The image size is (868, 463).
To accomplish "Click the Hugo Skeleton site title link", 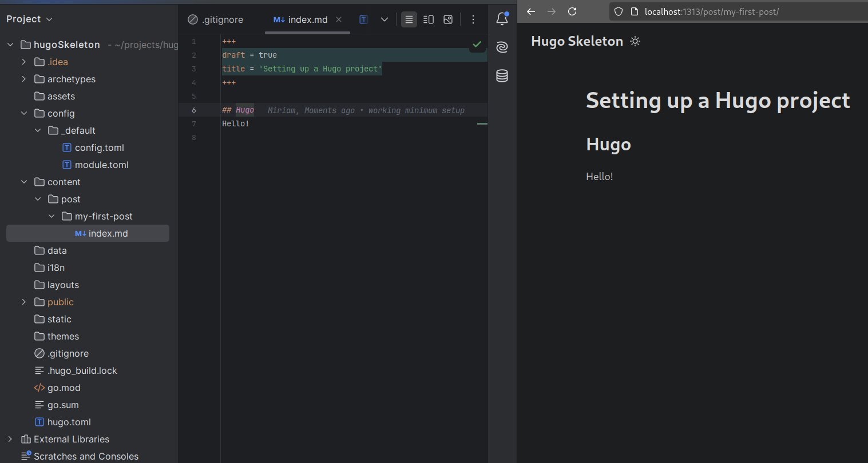I will tap(577, 41).
